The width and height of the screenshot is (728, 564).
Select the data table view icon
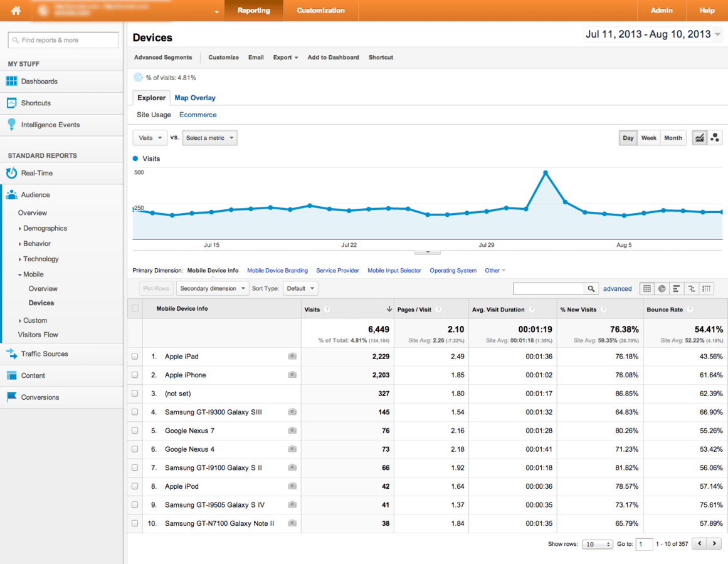(646, 288)
